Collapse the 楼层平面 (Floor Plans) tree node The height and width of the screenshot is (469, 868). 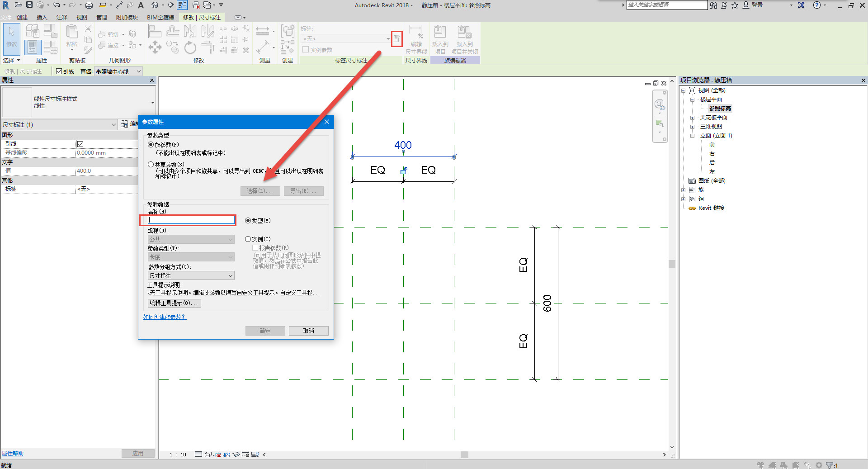coord(692,99)
